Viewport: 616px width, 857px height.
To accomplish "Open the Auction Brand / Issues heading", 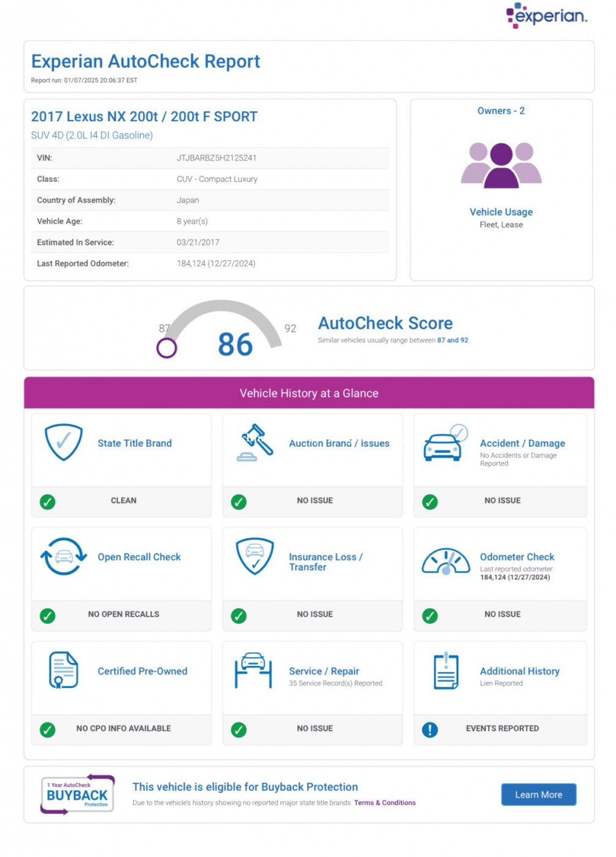I will pos(339,443).
